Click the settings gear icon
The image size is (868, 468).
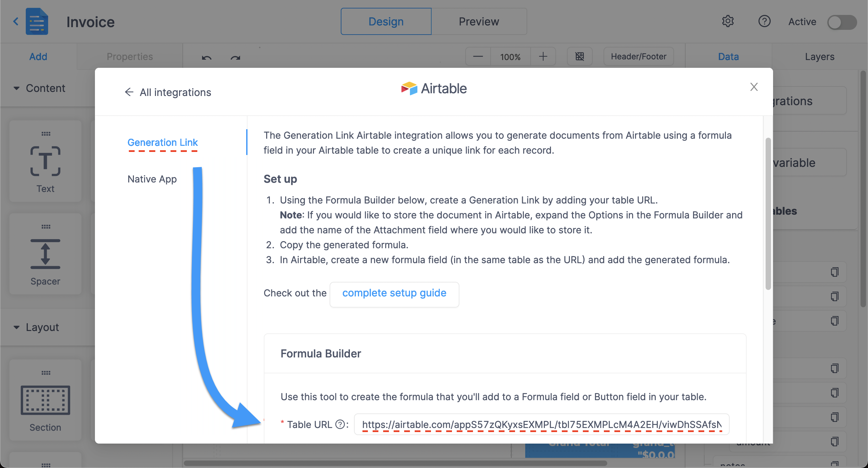pyautogui.click(x=728, y=21)
